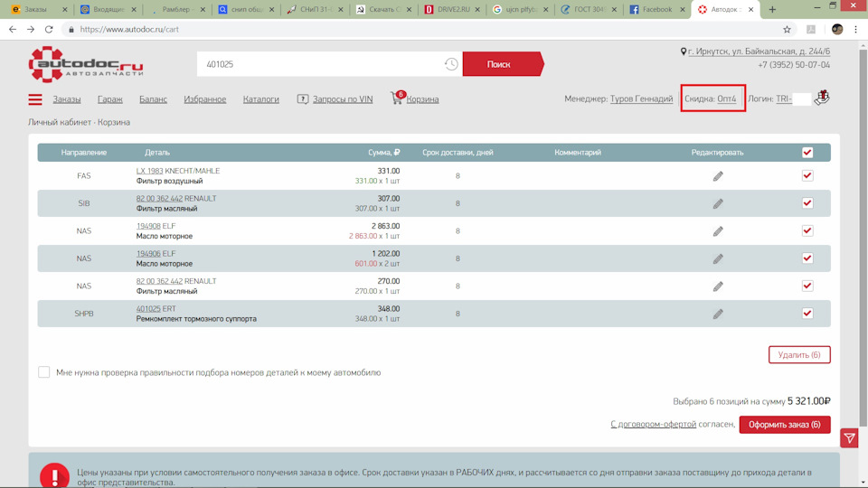Viewport: 868px width, 488px height.
Task: Open the Запросы по VIN link
Action: (343, 99)
